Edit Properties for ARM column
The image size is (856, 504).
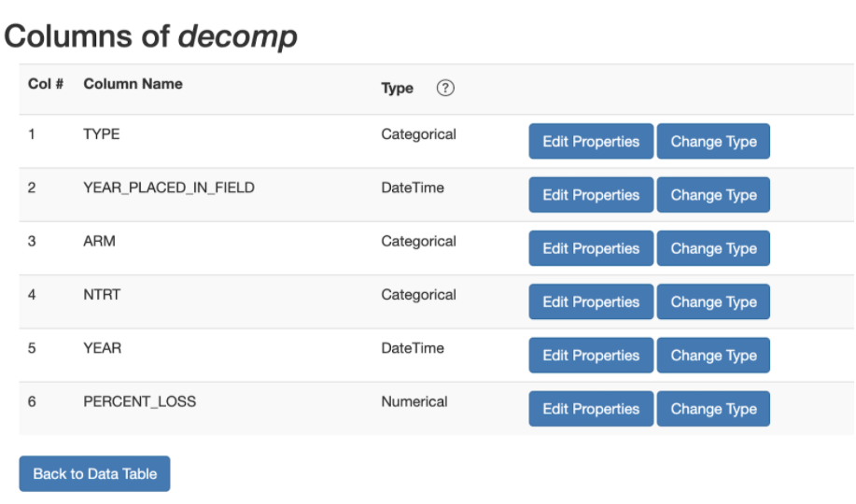coord(591,248)
